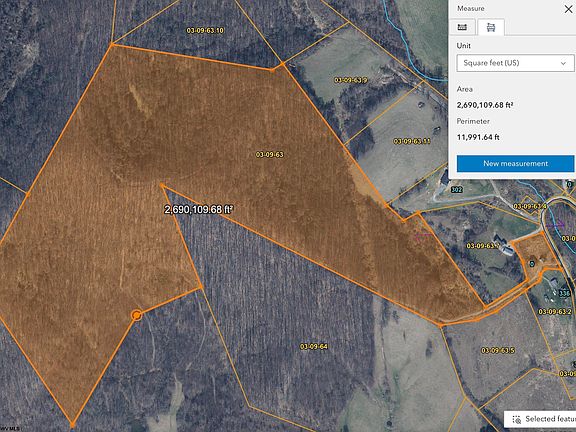The image size is (576, 432).
Task: Select parcel labeled 03-09-63.11
Action: pos(412,141)
